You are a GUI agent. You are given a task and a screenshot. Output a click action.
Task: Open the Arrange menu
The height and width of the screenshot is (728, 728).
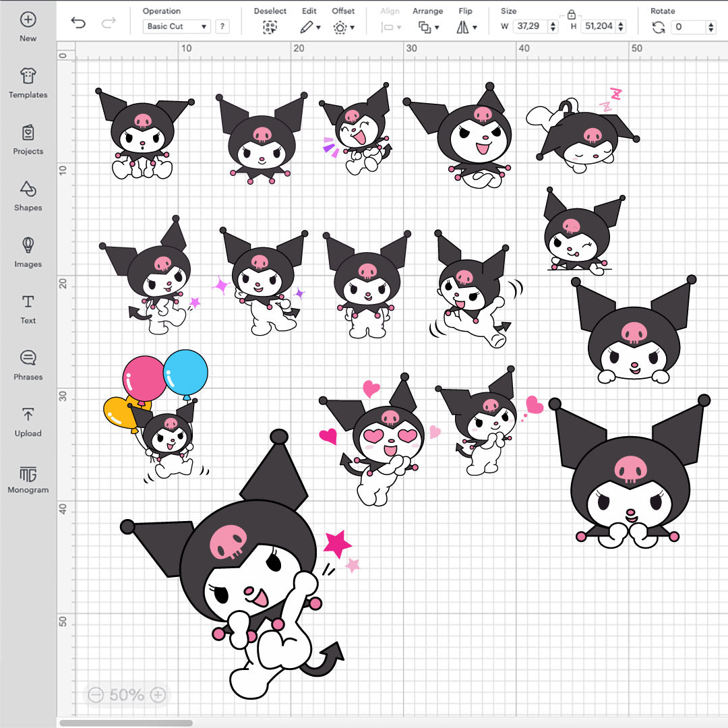pos(427,27)
